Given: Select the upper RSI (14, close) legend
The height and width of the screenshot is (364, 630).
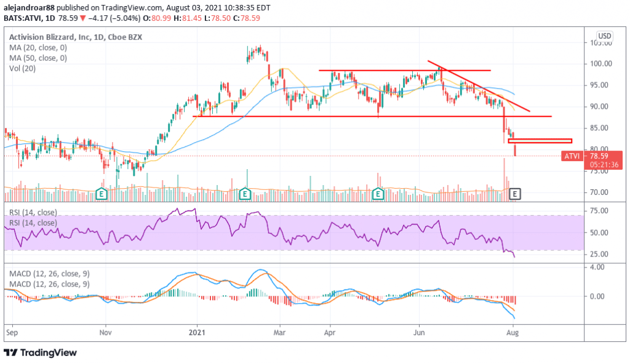Looking at the screenshot, I should [33, 212].
